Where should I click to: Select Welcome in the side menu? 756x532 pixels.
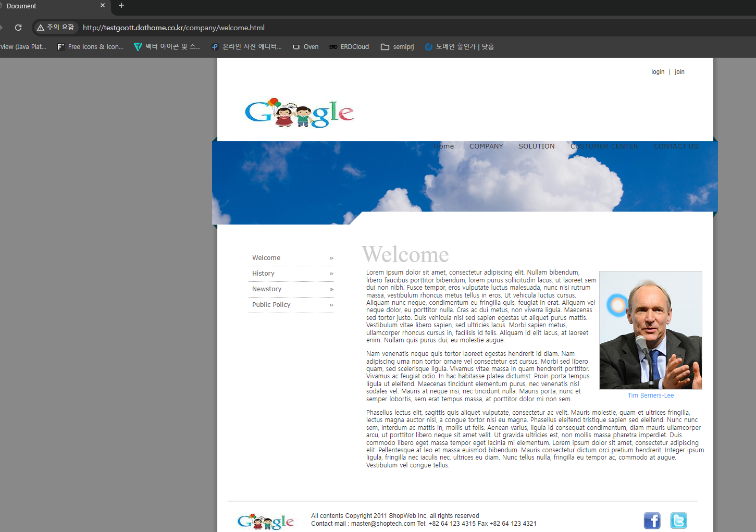[266, 258]
